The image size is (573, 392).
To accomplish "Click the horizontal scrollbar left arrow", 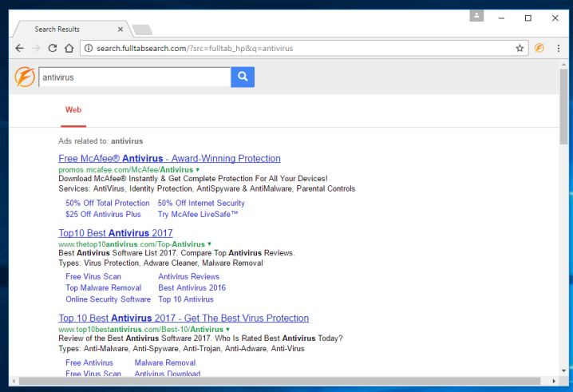I will point(14,381).
